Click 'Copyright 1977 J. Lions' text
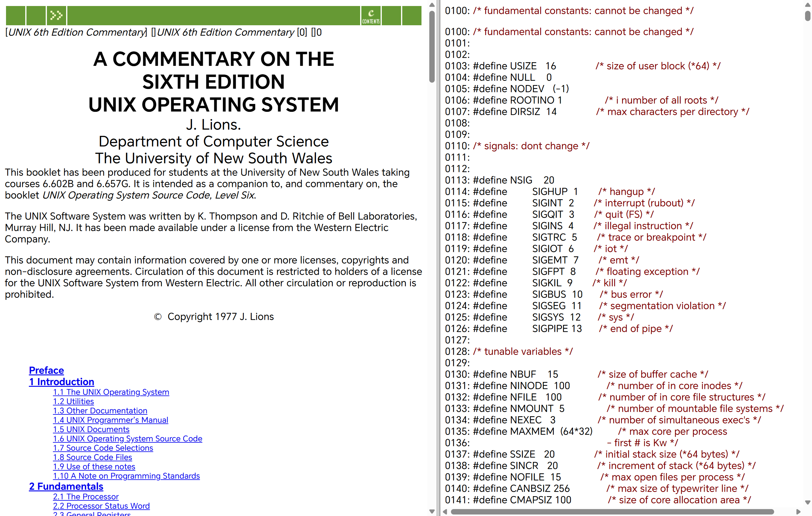 tap(221, 317)
